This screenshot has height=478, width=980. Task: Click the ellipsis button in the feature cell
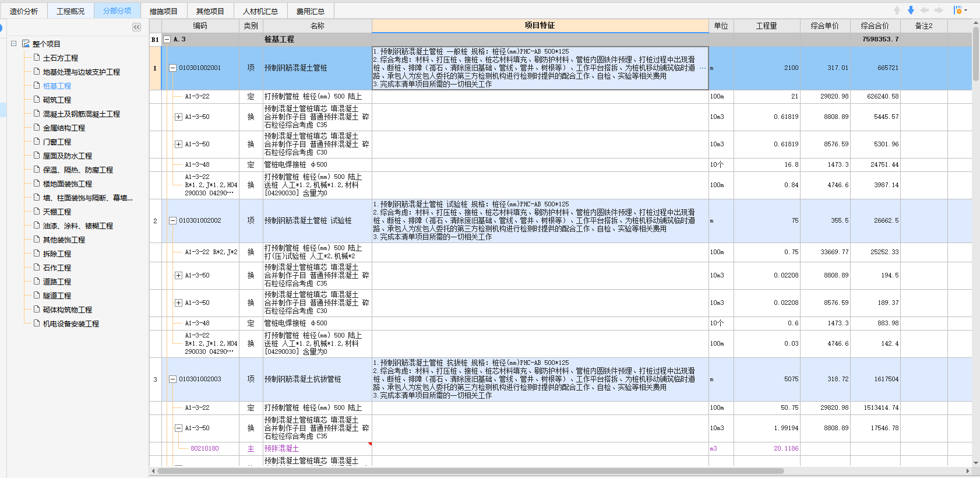[703, 68]
